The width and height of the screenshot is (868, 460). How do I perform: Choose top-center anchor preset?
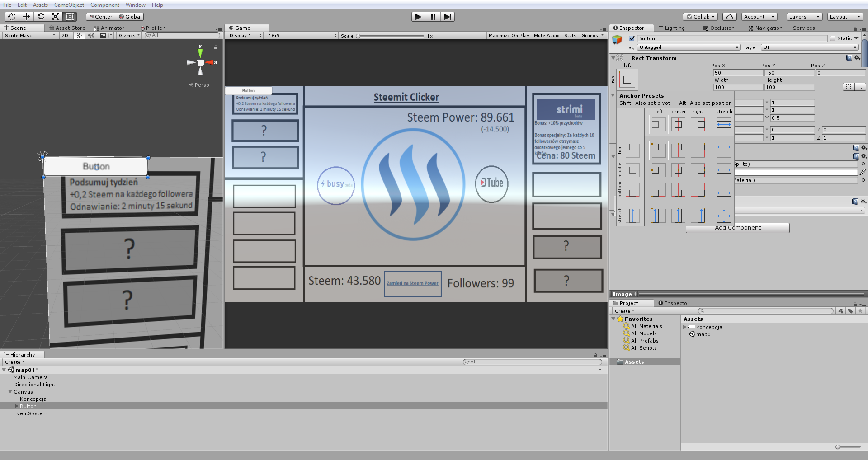coord(678,150)
